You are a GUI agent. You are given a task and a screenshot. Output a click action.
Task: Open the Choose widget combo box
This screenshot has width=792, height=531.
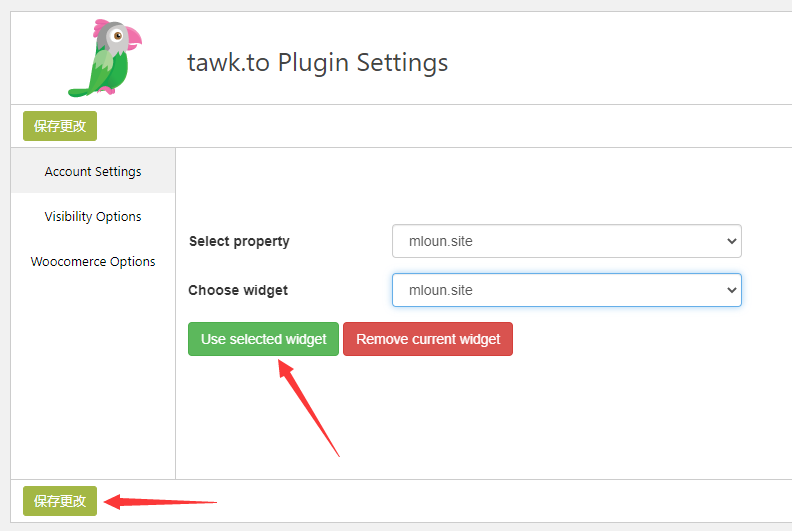[x=567, y=290]
